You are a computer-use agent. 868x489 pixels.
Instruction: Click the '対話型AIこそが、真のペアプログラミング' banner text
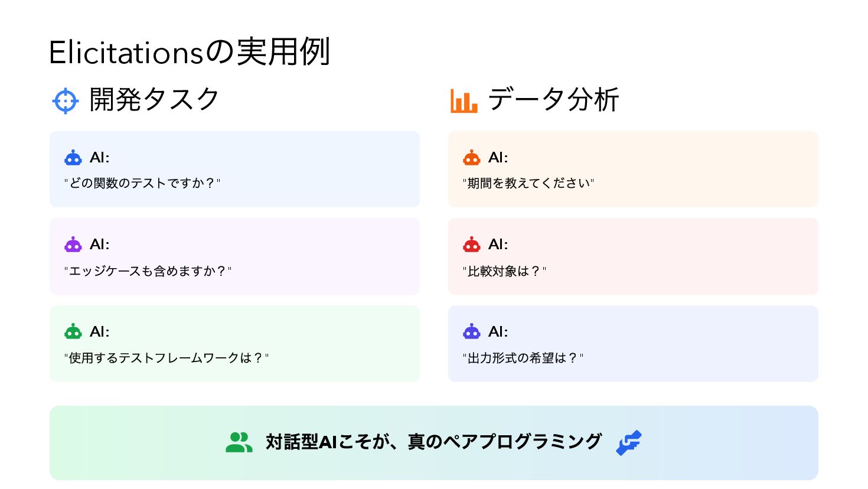433,442
